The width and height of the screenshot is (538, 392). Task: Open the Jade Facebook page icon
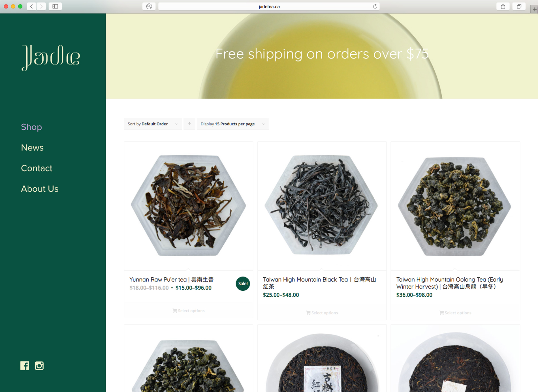25,366
